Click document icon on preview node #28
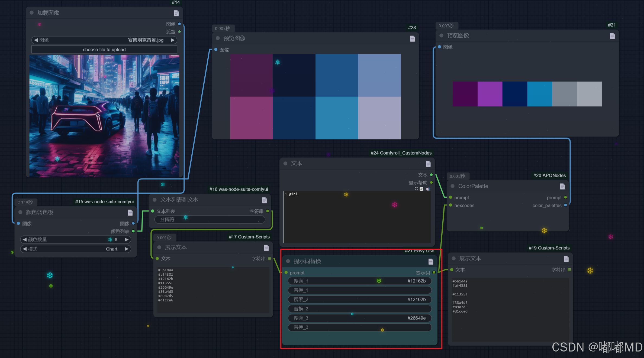The width and height of the screenshot is (644, 358). tap(412, 38)
